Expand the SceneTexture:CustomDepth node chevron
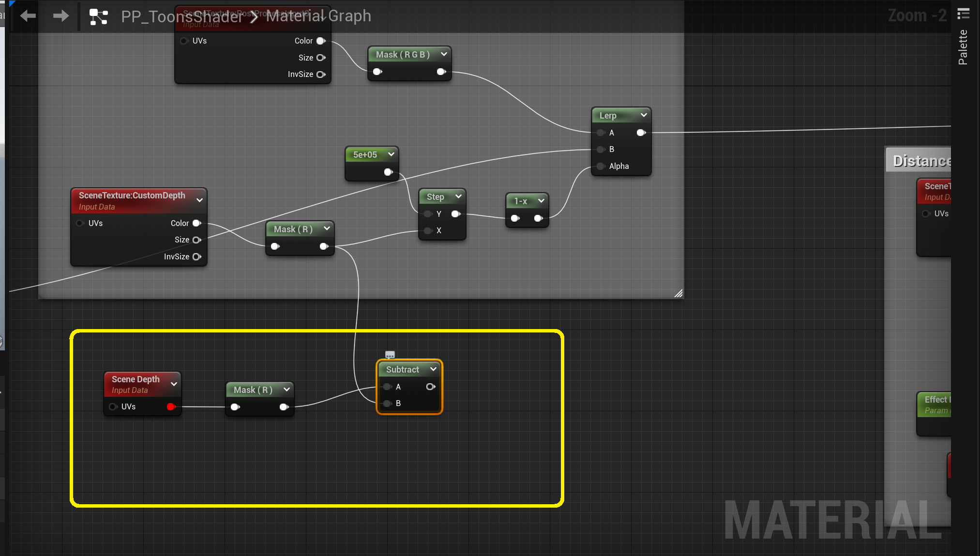The image size is (980, 556). [199, 200]
